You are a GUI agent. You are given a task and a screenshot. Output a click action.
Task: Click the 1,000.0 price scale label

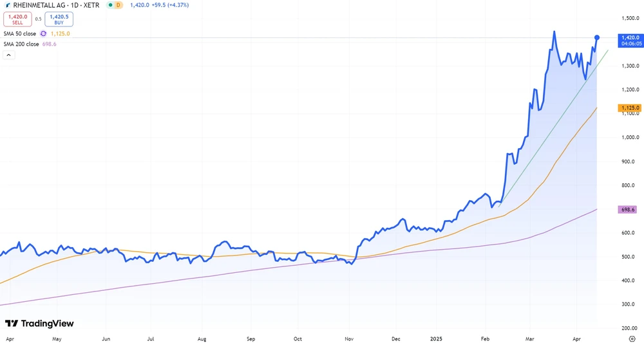[630, 138]
